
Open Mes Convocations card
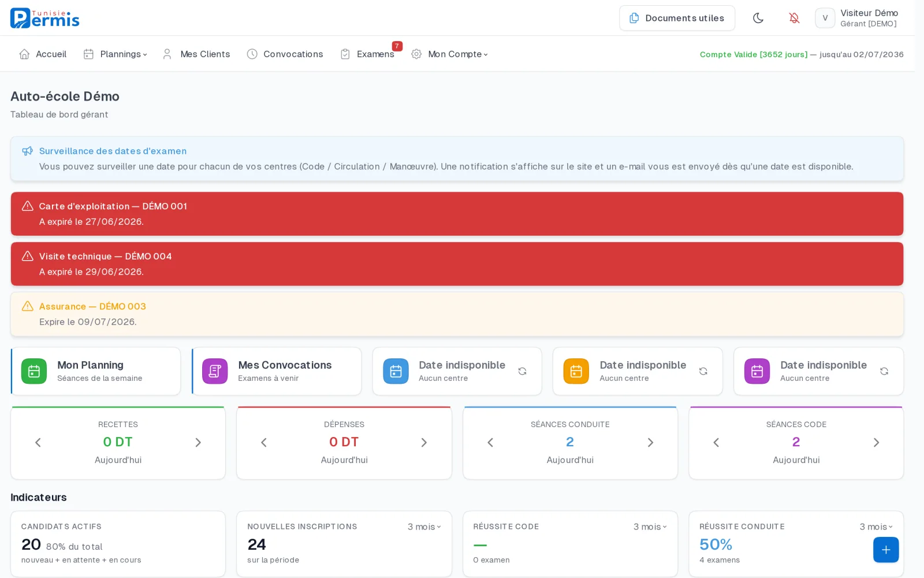click(277, 371)
